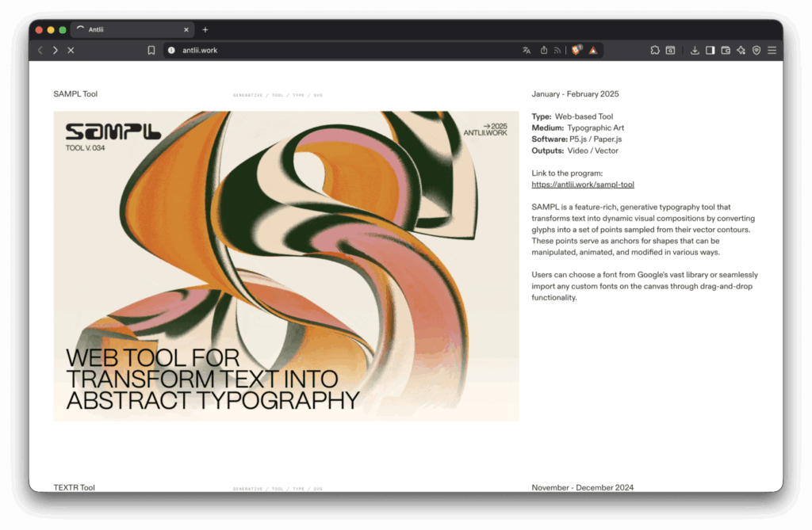Click the Brave VPN shield icon
The image size is (812, 530).
pos(756,50)
